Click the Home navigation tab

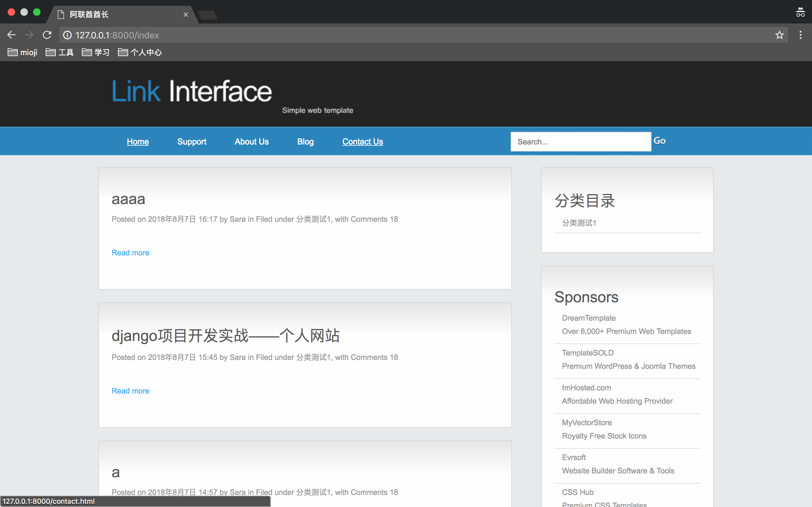point(138,141)
